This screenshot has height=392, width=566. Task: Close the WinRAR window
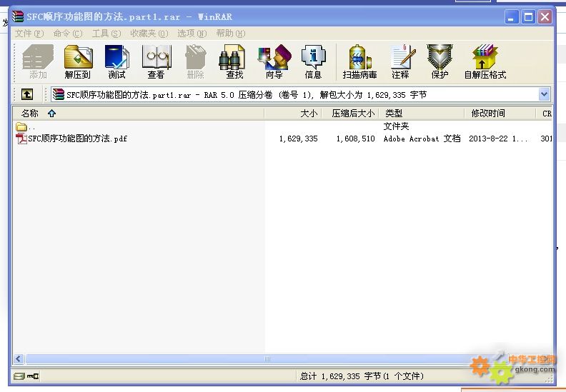tap(545, 17)
